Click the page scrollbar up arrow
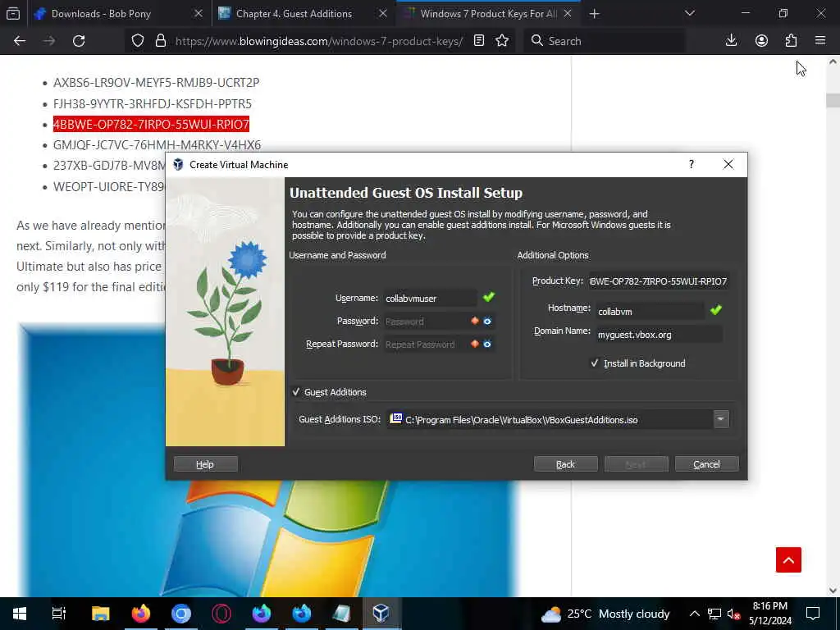 (833, 62)
